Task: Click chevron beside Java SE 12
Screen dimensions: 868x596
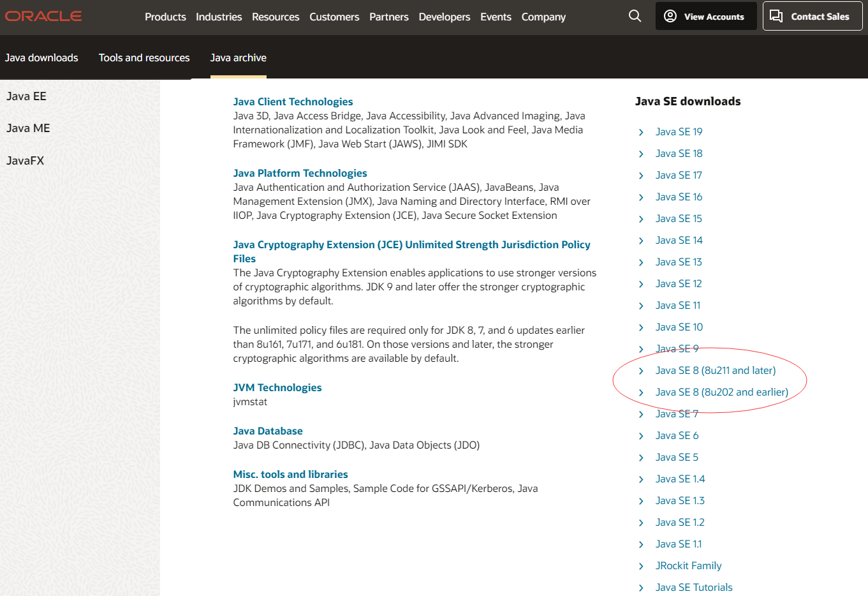Action: click(641, 284)
